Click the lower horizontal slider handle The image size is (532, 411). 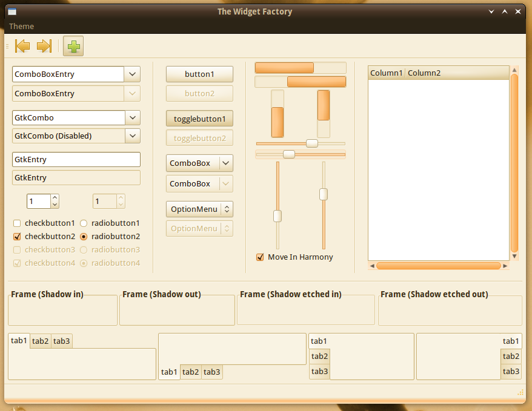(x=289, y=154)
